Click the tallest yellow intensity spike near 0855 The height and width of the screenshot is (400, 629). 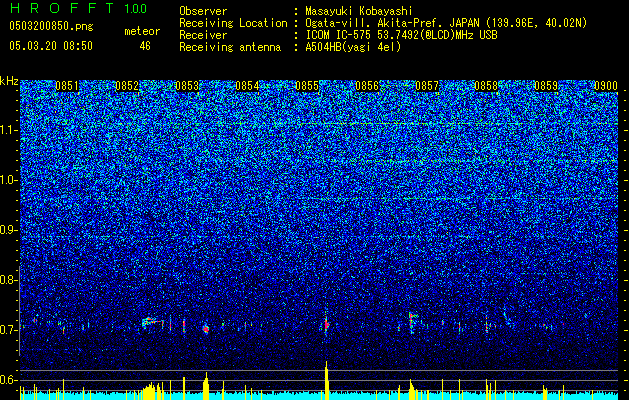[327, 380]
